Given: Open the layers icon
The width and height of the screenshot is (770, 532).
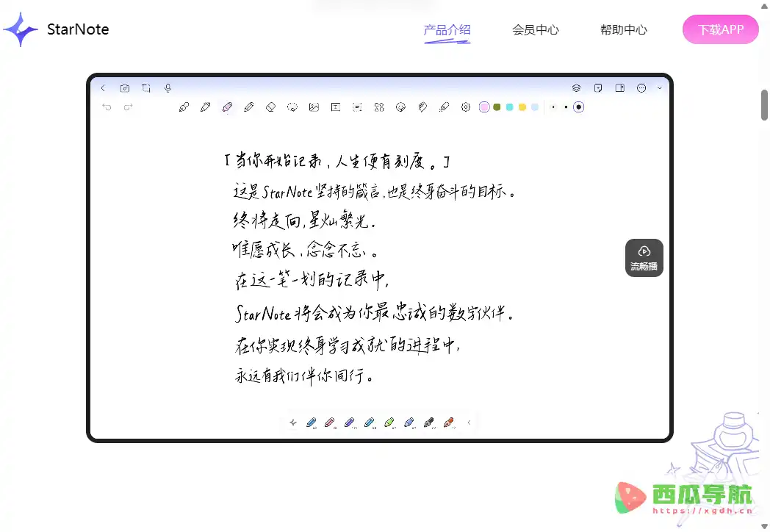Looking at the screenshot, I should click(577, 88).
